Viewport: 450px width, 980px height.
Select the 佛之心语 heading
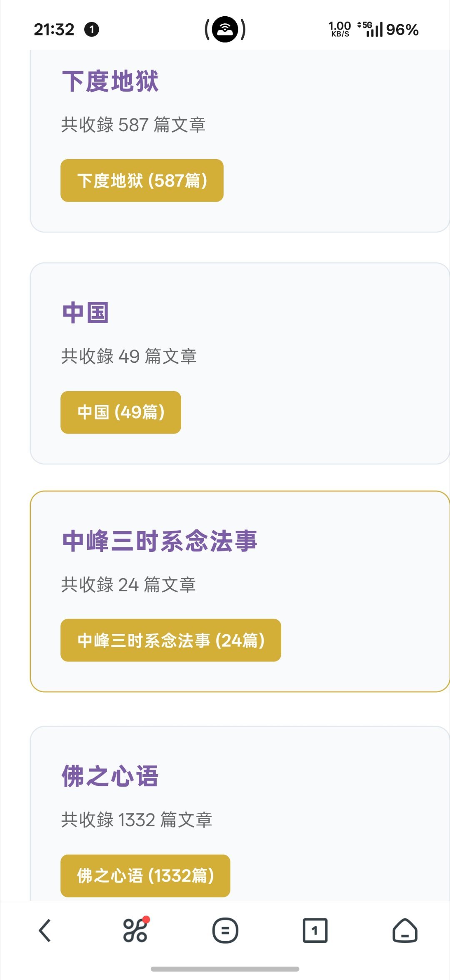(110, 776)
